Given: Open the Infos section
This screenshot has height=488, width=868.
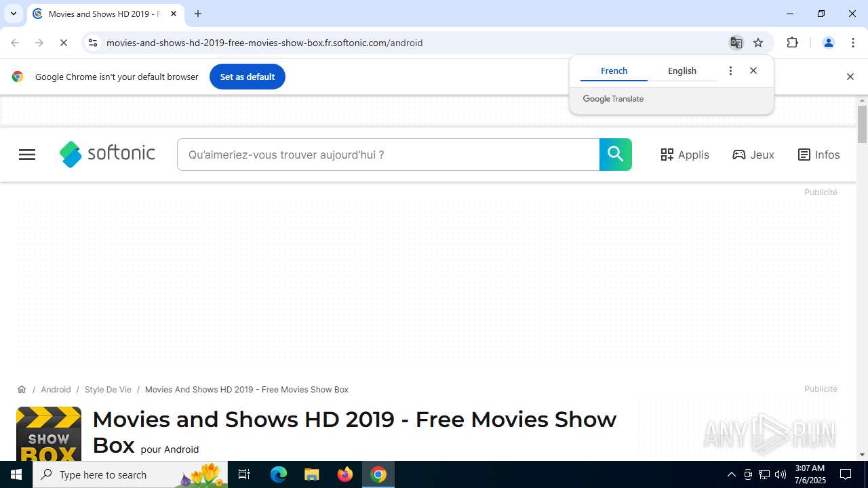Looking at the screenshot, I should click(x=818, y=155).
